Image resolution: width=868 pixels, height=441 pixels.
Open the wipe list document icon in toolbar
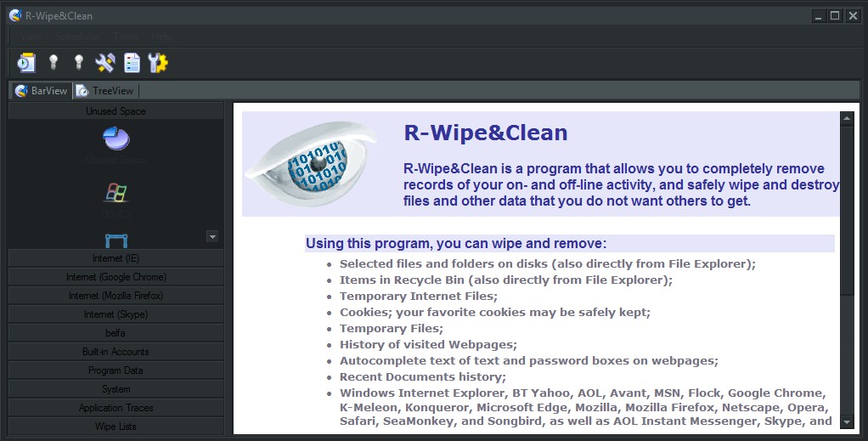(x=132, y=63)
